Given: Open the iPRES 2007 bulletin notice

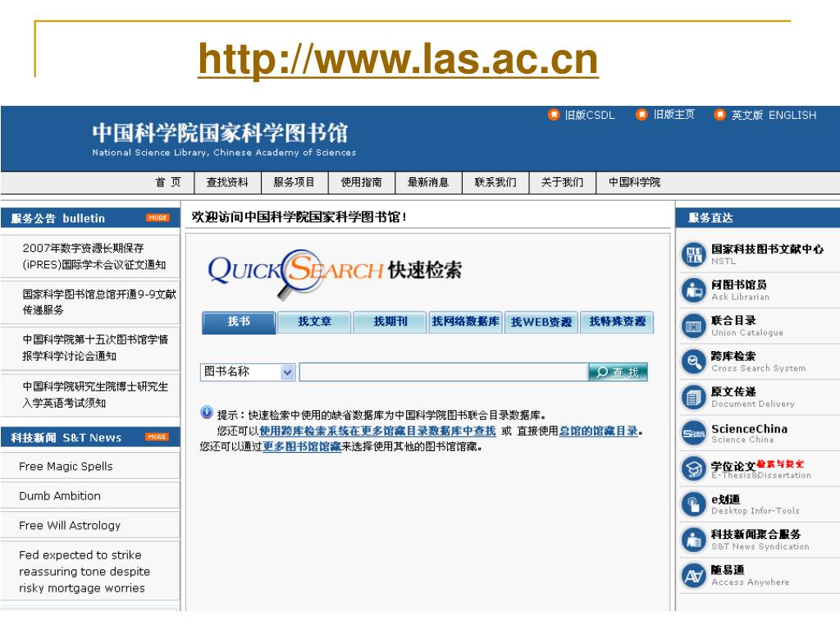Looking at the screenshot, I should tap(94, 257).
